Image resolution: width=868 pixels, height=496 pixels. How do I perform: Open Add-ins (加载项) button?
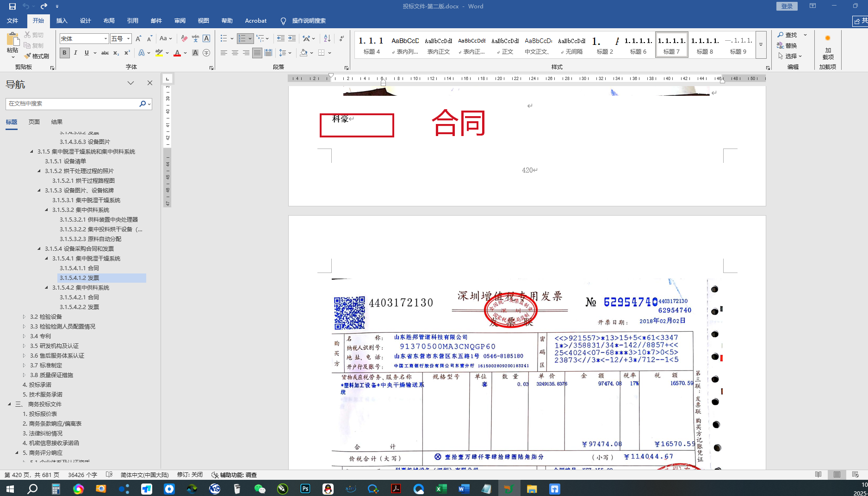coord(828,46)
